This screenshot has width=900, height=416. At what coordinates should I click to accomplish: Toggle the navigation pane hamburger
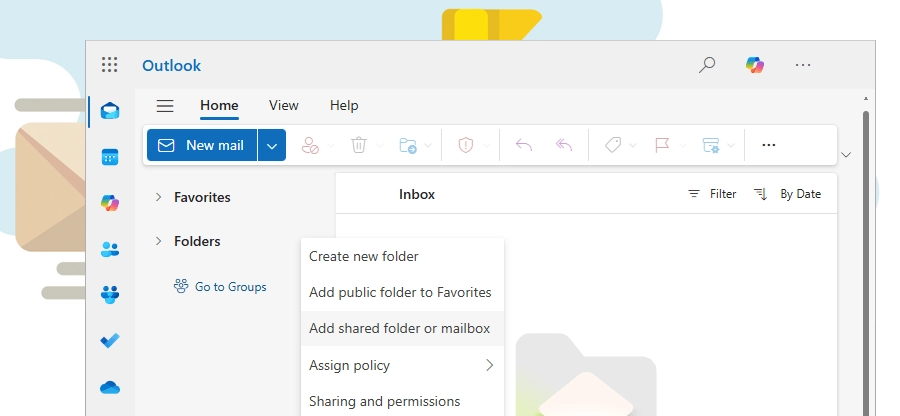[165, 106]
